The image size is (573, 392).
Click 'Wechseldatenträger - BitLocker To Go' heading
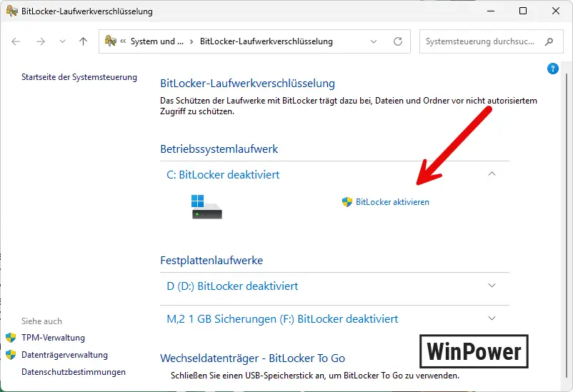click(252, 358)
